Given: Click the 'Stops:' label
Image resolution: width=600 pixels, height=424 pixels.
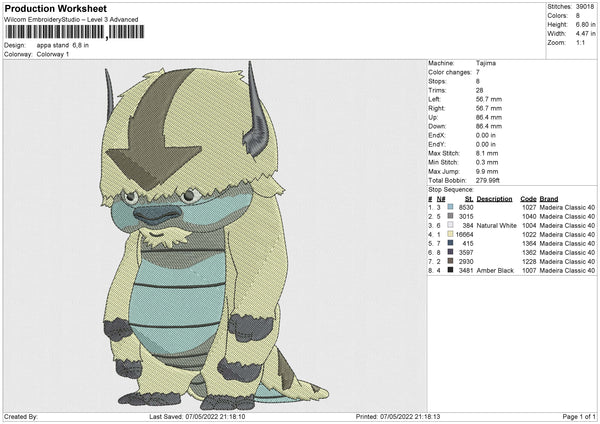Looking at the screenshot, I should 437,81.
